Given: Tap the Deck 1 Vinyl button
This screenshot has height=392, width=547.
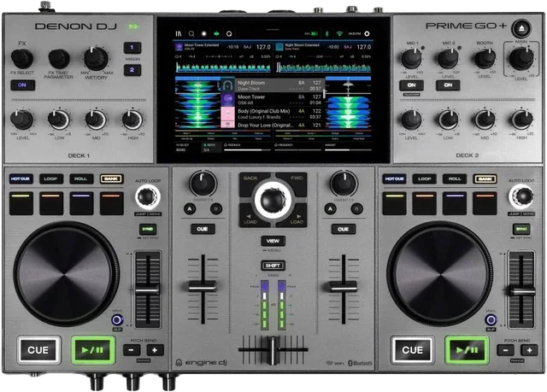Looking at the screenshot, I should pos(117,319).
